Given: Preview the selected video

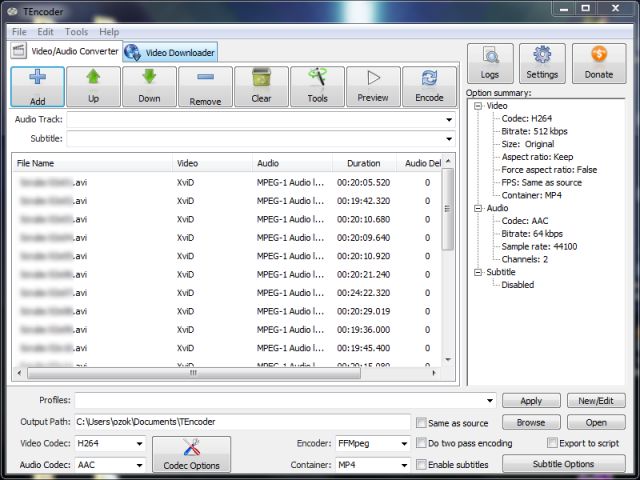Looking at the screenshot, I should 373,87.
